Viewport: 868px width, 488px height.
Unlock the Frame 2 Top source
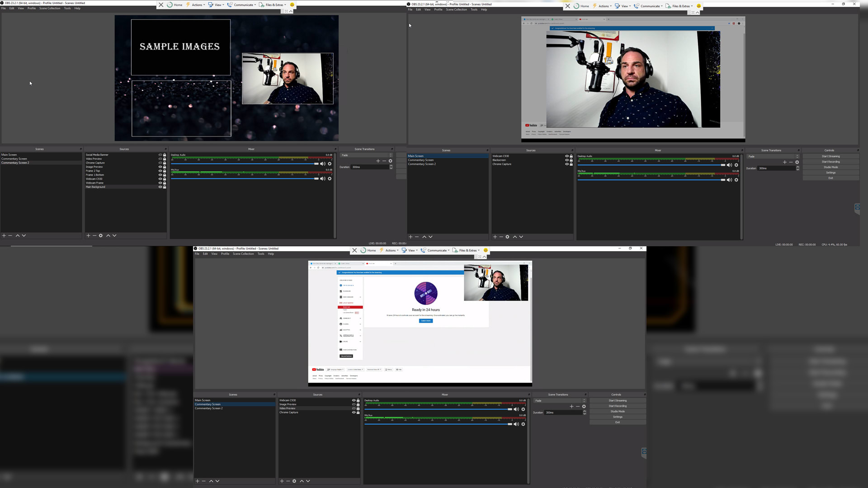pyautogui.click(x=165, y=171)
